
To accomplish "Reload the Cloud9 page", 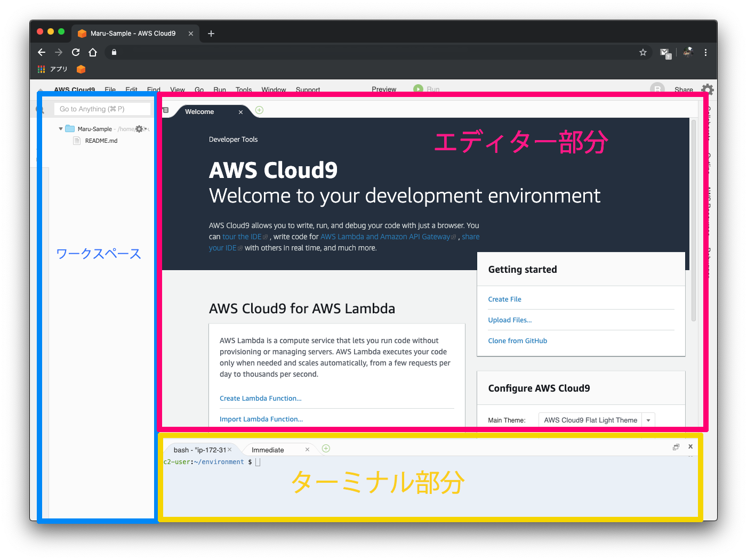I will click(76, 52).
